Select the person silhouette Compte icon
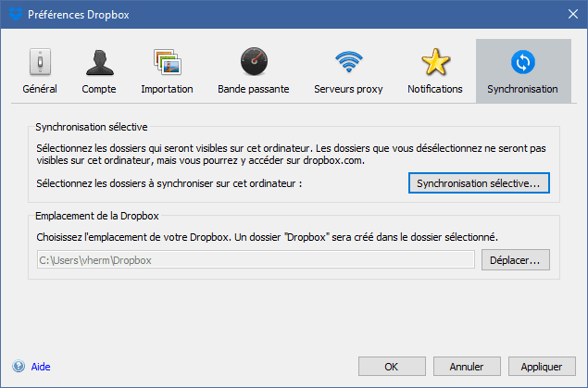The height and width of the screenshot is (388, 588). click(x=98, y=62)
